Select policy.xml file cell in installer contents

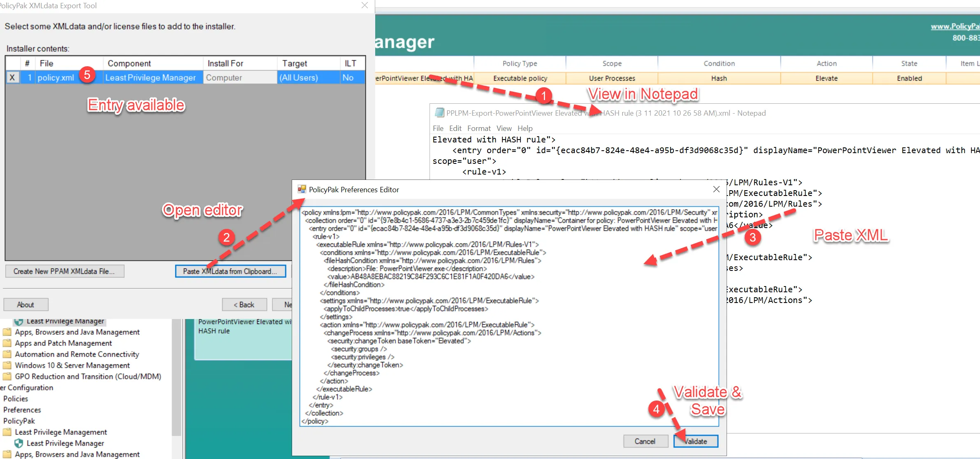[69, 77]
